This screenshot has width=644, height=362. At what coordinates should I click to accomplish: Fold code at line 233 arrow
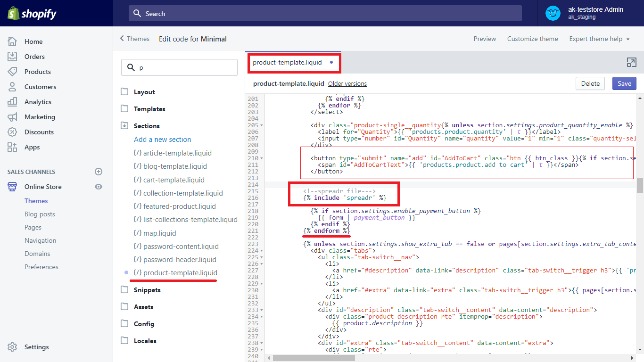[262, 310]
